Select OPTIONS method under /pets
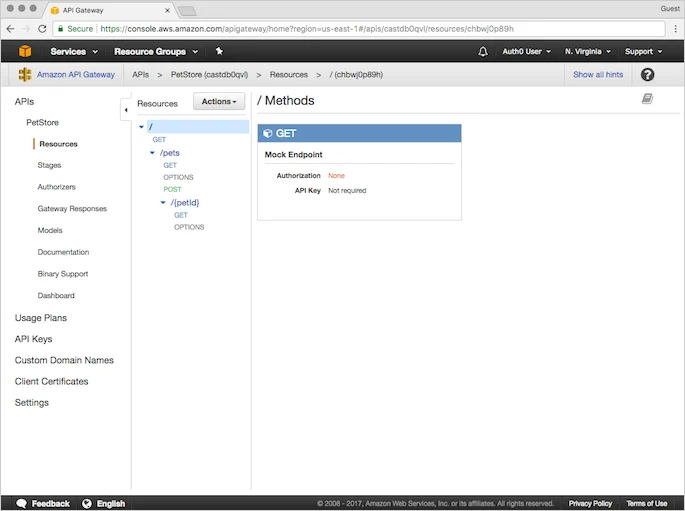 tap(178, 177)
